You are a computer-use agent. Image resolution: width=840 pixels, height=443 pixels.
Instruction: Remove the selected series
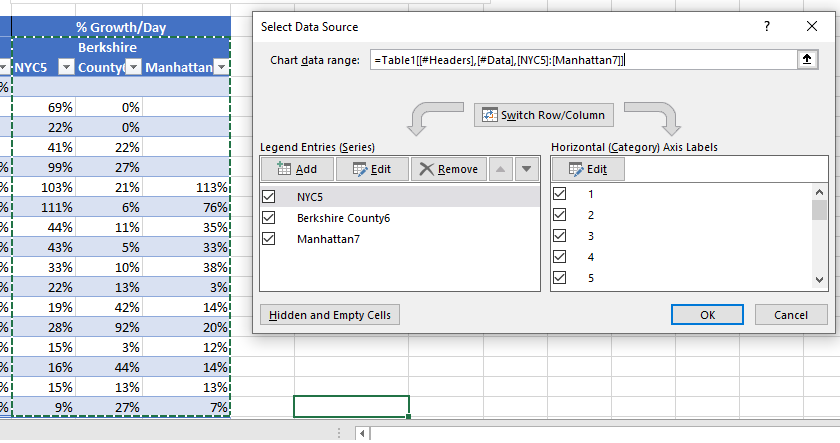[449, 169]
